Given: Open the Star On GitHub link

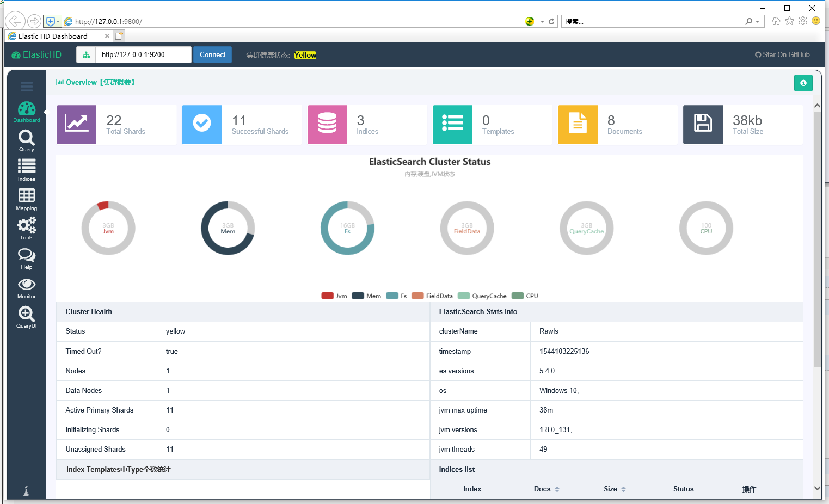Looking at the screenshot, I should [782, 54].
